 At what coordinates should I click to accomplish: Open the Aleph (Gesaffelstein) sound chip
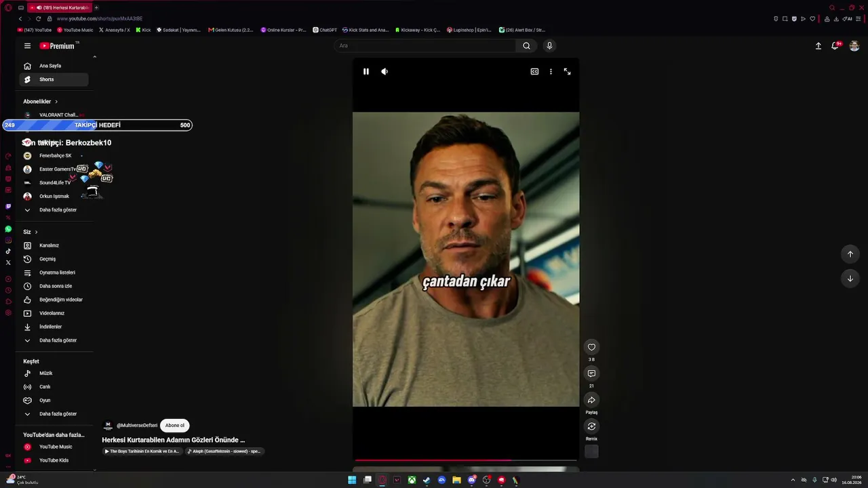pos(224,451)
